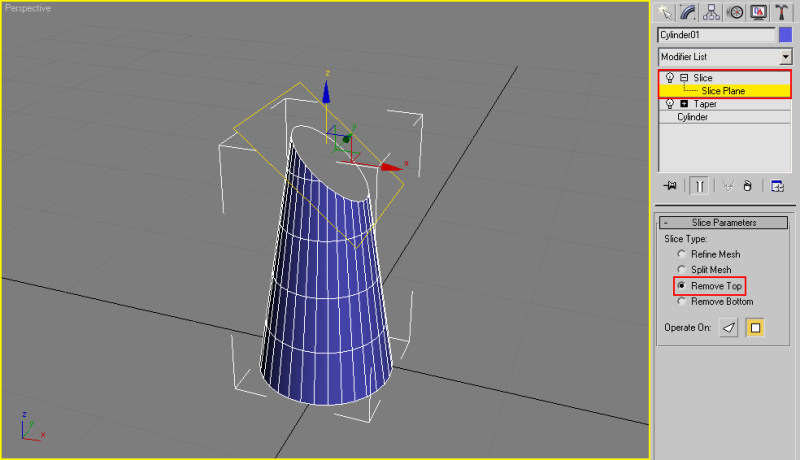Open the Motion command panel tab
The width and height of the screenshot is (800, 460).
[735, 12]
